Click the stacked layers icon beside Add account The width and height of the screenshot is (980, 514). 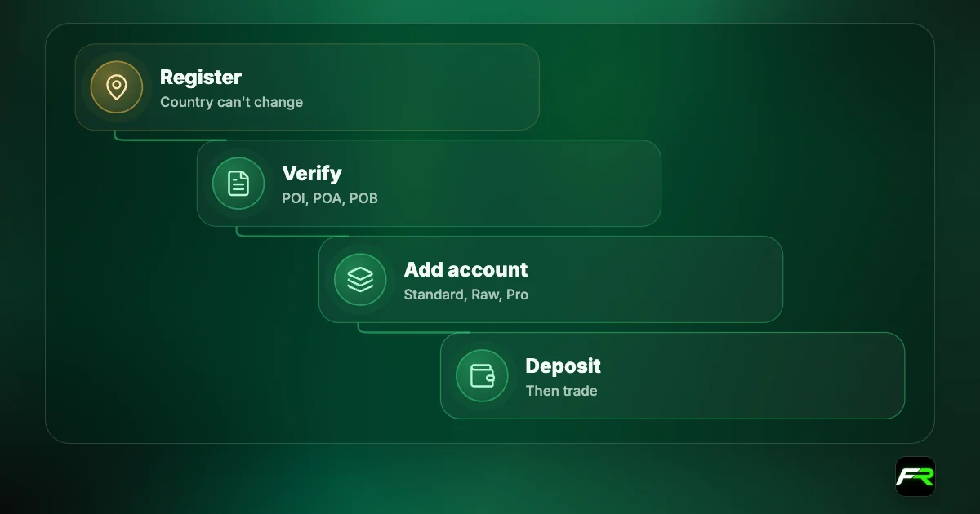tap(360, 280)
